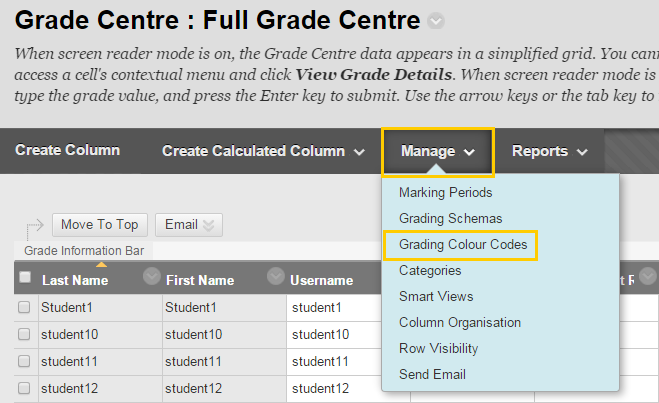Click the Last Name column options icon
Screen dimensions: 659x403
[x=152, y=277]
